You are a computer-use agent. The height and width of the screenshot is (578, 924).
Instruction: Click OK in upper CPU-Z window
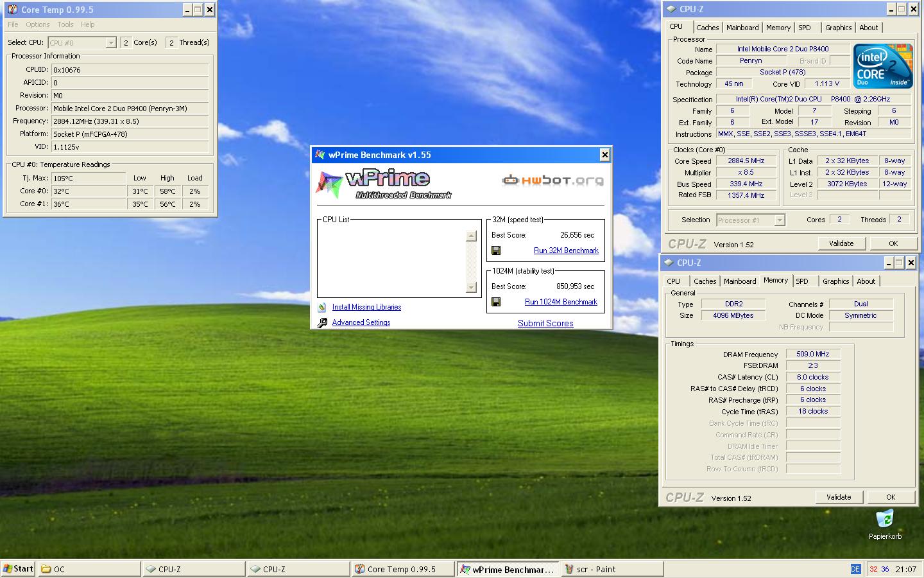[893, 243]
